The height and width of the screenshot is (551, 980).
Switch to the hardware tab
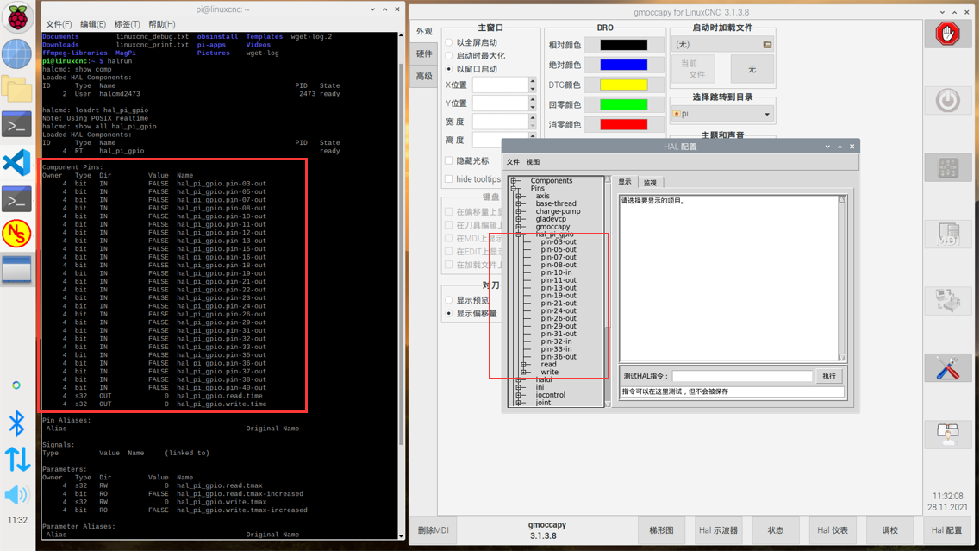[424, 53]
